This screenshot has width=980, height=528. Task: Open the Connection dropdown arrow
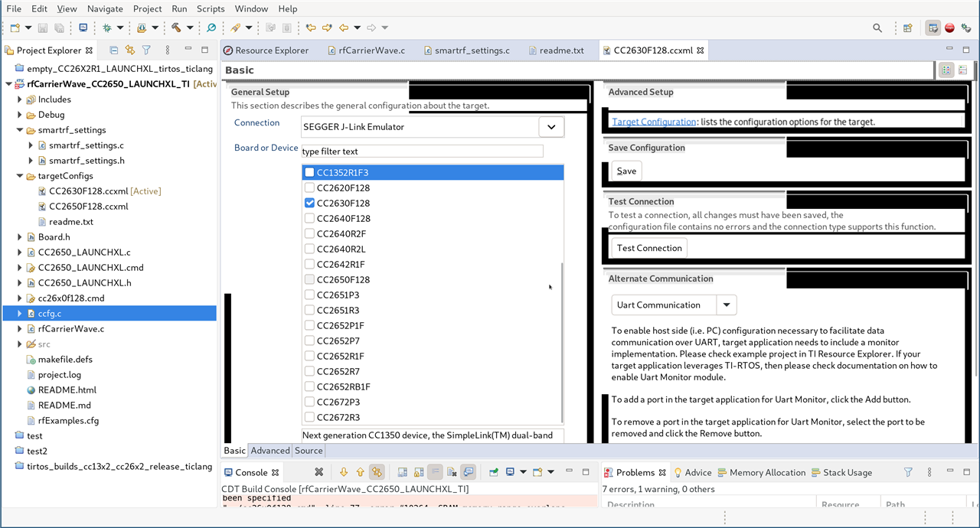pos(551,127)
